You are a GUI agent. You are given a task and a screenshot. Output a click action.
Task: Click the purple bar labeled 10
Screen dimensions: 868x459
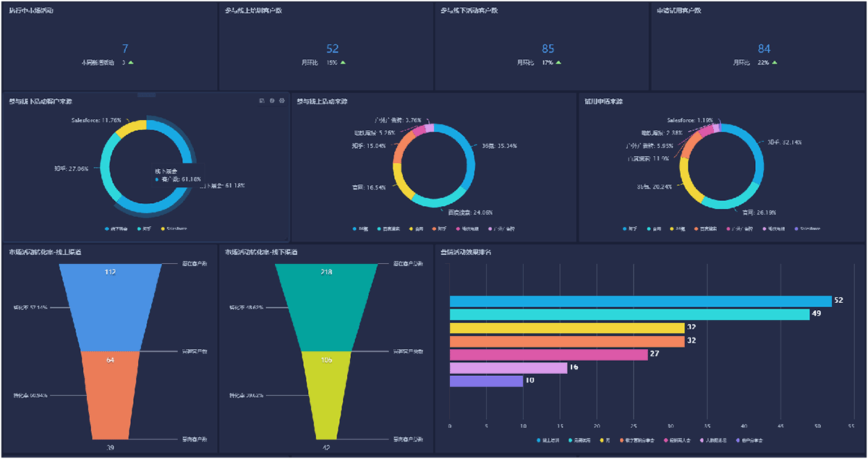pyautogui.click(x=486, y=381)
